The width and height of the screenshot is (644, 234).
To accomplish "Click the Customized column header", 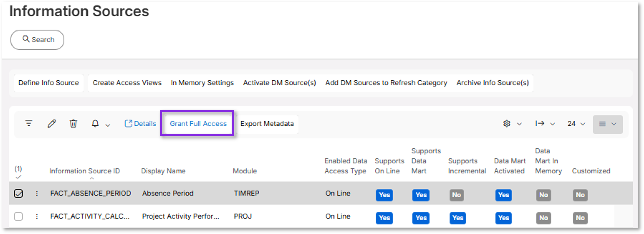I will 591,171.
